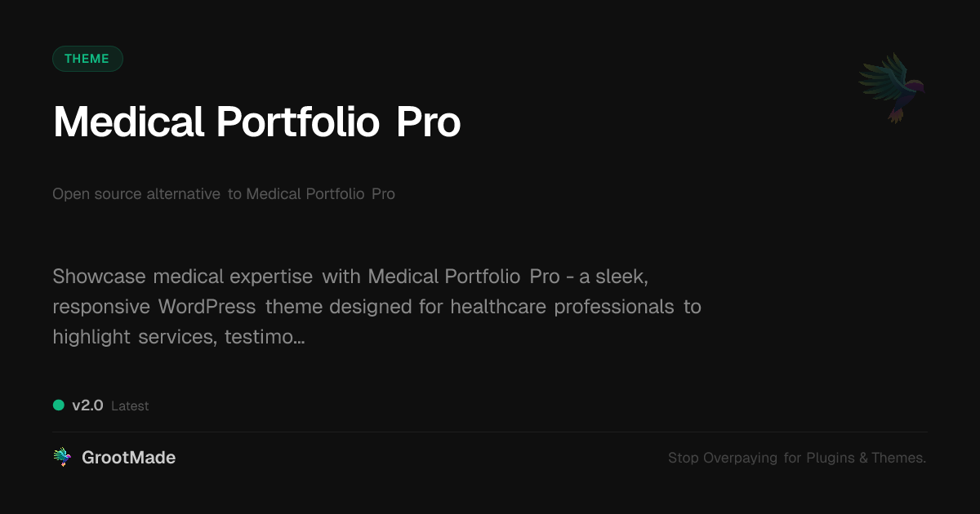Click the horizontal divider above GrootMade
Screen dimensions: 980x514
[490, 432]
